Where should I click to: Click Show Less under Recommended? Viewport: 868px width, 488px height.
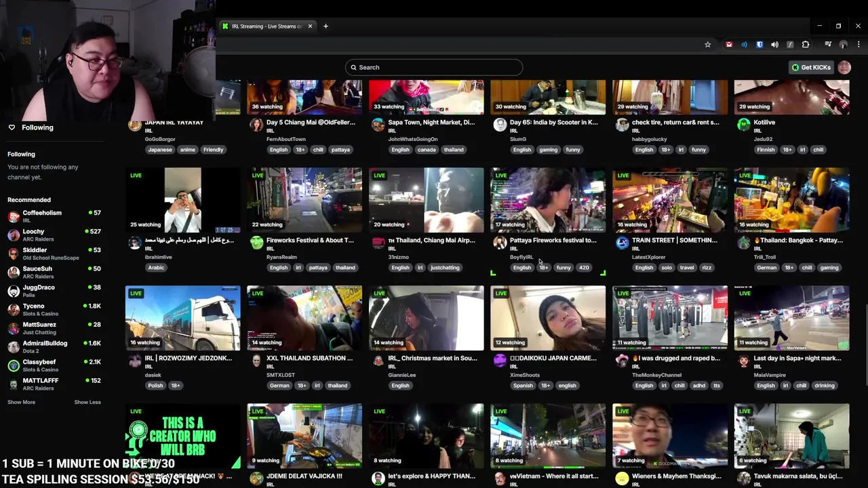[x=87, y=402]
